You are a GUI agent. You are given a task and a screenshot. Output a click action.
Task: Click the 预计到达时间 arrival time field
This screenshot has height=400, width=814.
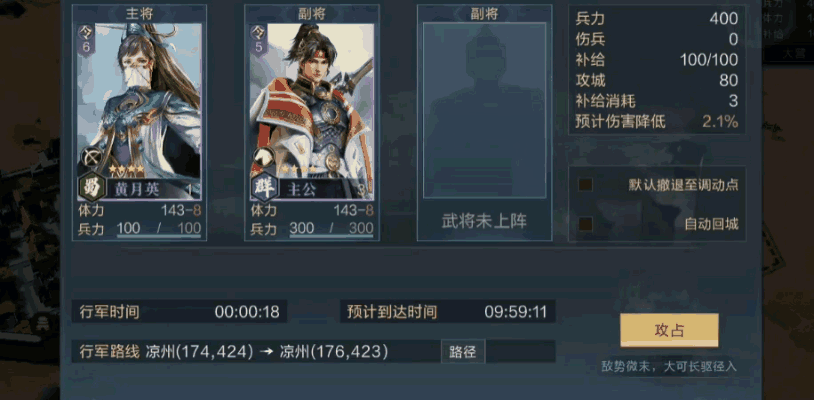tap(448, 312)
